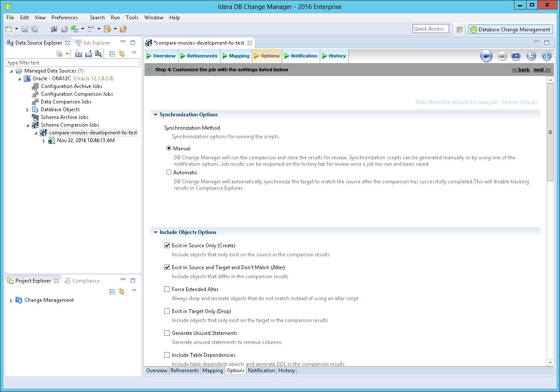
Task: Click the import data sources icon
Action: coord(78,54)
